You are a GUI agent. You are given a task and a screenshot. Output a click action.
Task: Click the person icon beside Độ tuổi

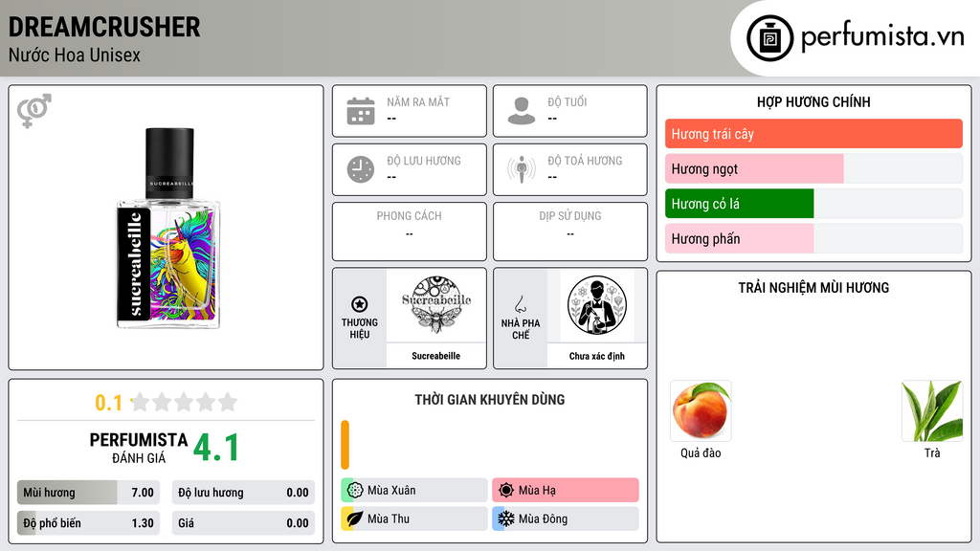522,111
